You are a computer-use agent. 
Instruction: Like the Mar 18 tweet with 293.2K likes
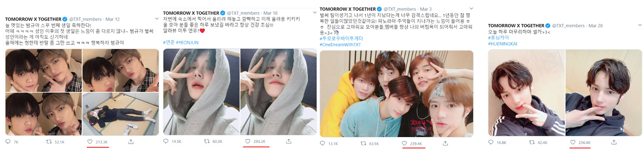point(248,141)
